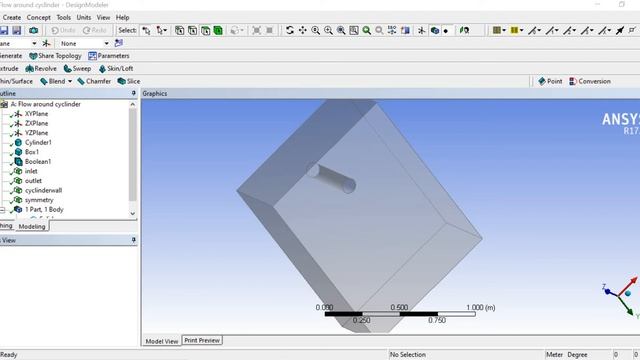Select the Pan view tool

pyautogui.click(x=302, y=30)
